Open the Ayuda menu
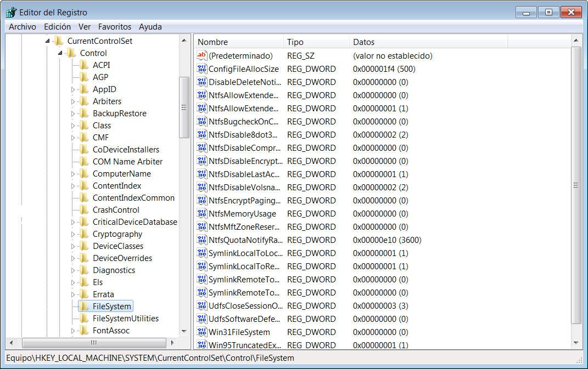Screen dimensions: 588x369 tap(150, 26)
